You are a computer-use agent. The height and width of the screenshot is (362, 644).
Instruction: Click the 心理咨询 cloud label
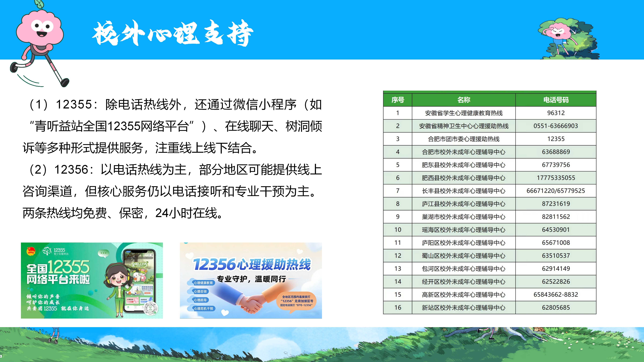pos(200,291)
